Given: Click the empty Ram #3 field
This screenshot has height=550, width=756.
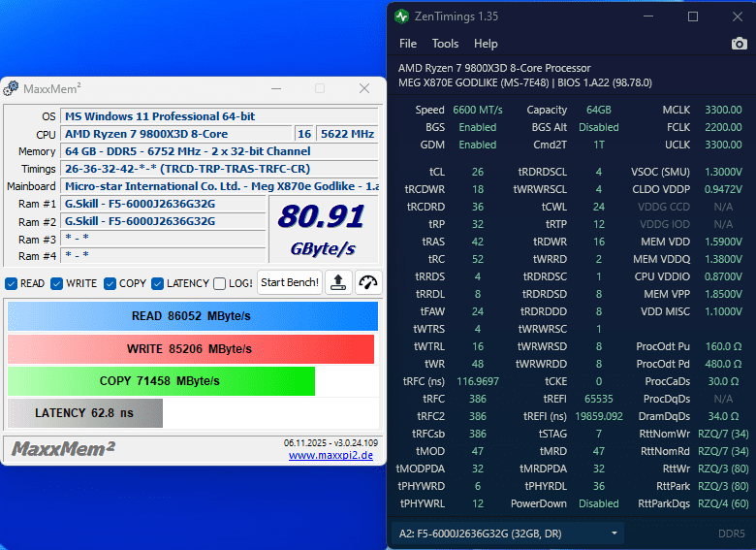Looking at the screenshot, I should (163, 239).
